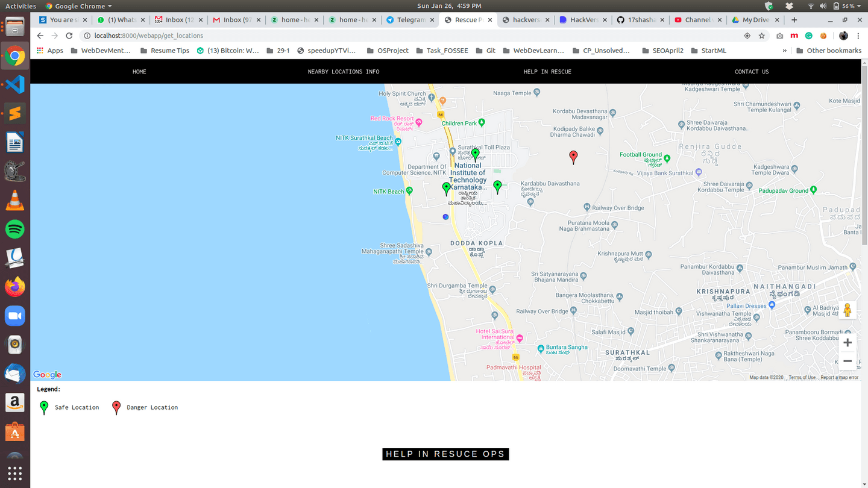The width and height of the screenshot is (868, 488).
Task: Open the Grammarly extension icon
Action: [x=809, y=36]
